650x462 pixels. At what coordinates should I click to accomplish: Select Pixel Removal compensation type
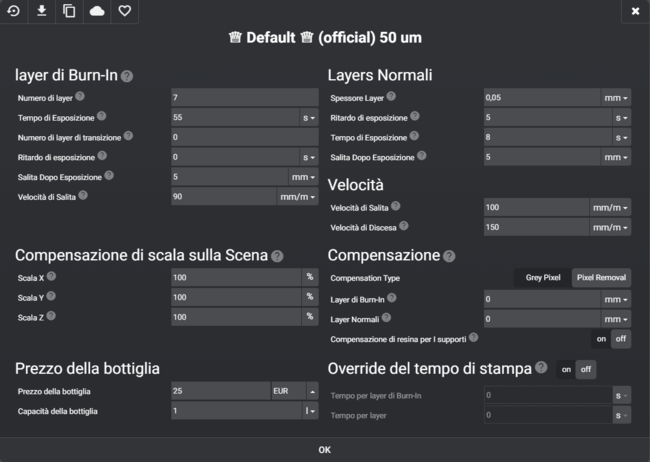(x=601, y=277)
